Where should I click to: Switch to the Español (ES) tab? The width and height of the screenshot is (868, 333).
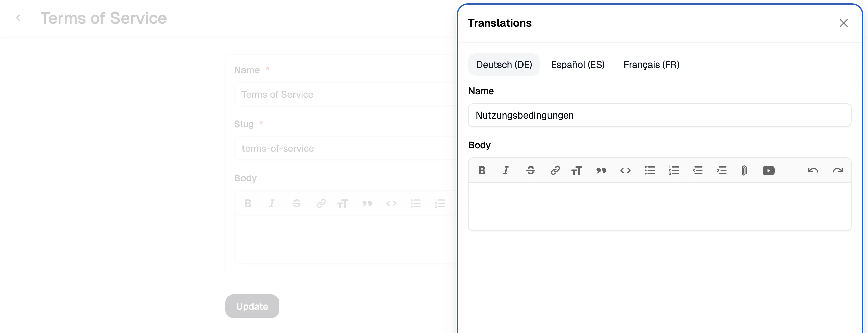(x=578, y=65)
